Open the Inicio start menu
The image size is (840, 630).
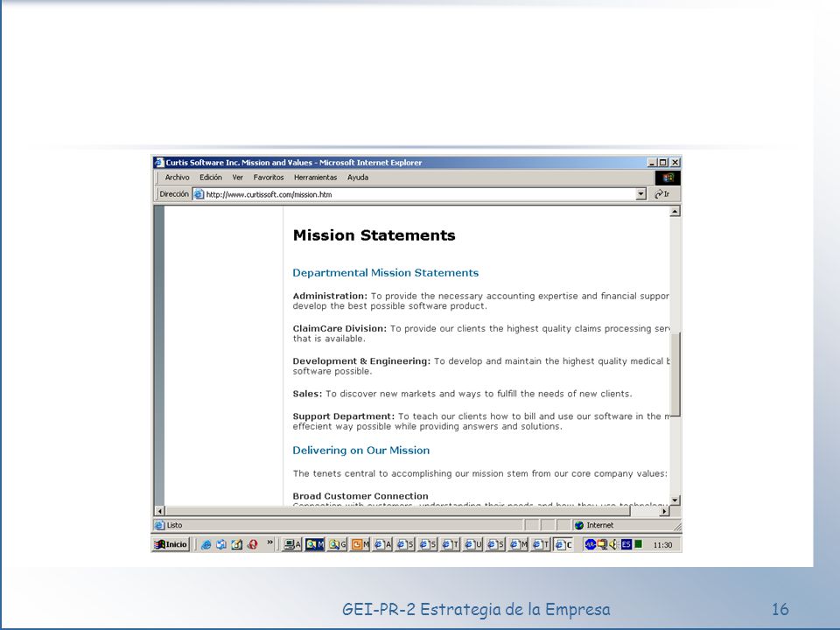click(x=171, y=544)
